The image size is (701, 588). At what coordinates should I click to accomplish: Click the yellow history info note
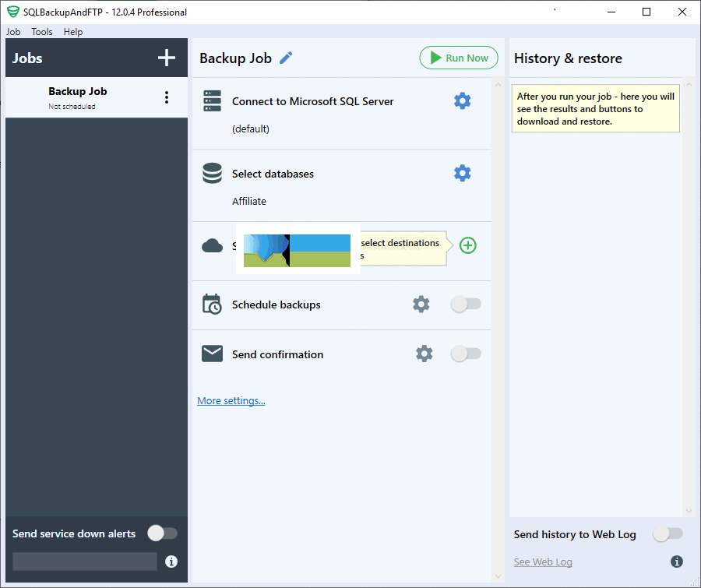596,109
